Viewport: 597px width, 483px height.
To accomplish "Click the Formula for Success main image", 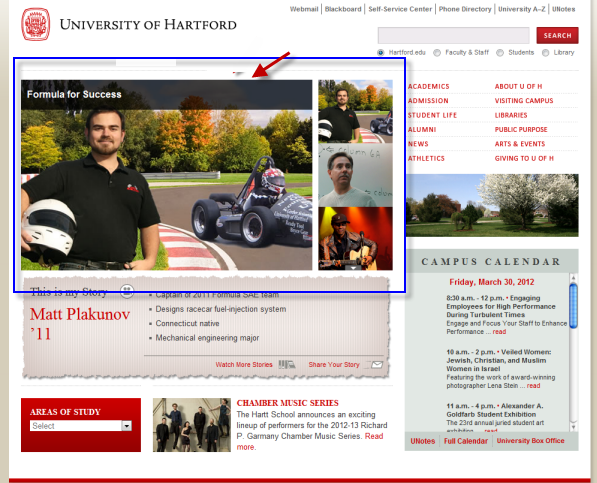I will [166, 175].
